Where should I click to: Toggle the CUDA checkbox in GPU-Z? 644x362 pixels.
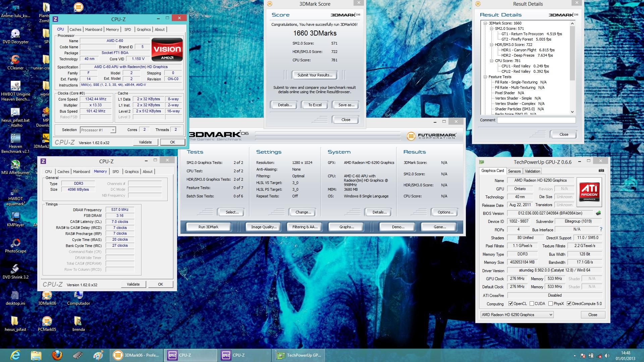point(532,304)
